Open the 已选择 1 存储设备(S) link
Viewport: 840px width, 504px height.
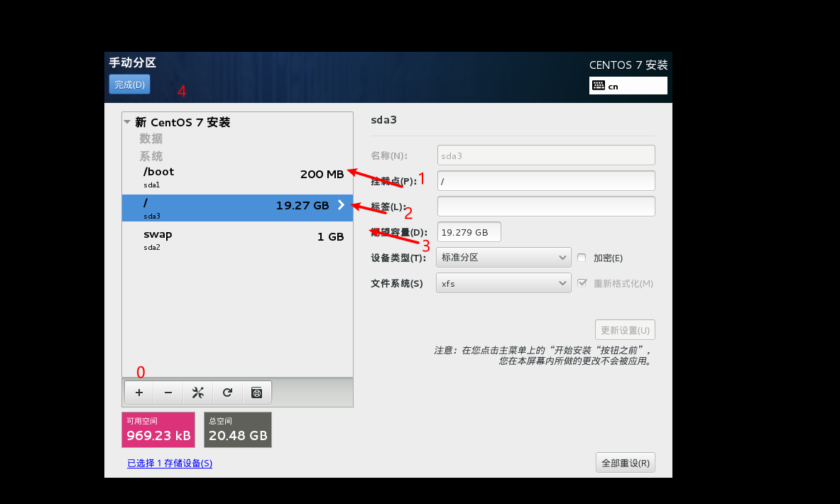tap(170, 464)
